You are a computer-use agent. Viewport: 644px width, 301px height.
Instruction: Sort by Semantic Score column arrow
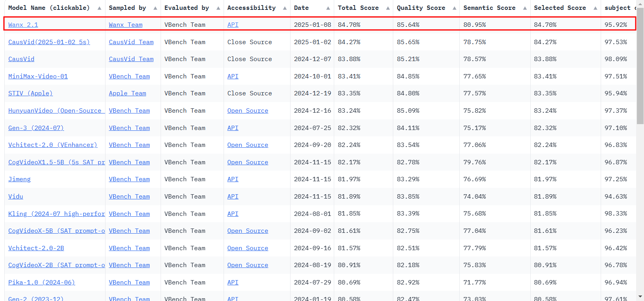coord(525,8)
